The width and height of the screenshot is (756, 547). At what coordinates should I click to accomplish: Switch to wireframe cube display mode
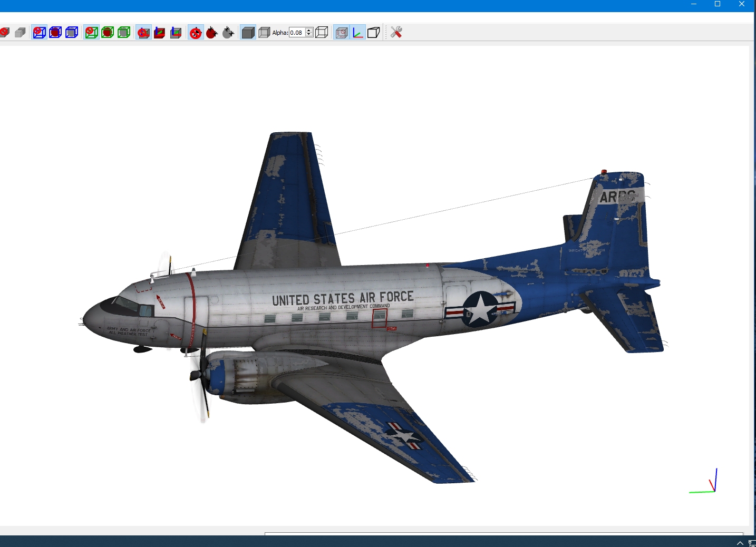[322, 33]
